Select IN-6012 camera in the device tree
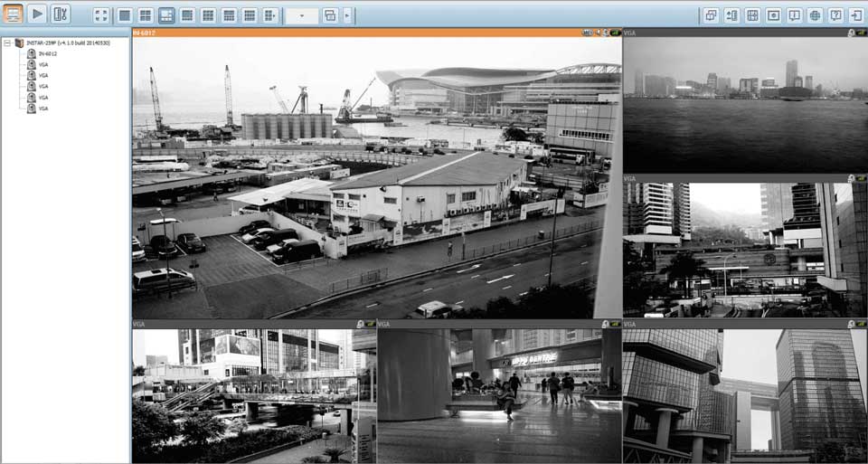 tap(47, 53)
